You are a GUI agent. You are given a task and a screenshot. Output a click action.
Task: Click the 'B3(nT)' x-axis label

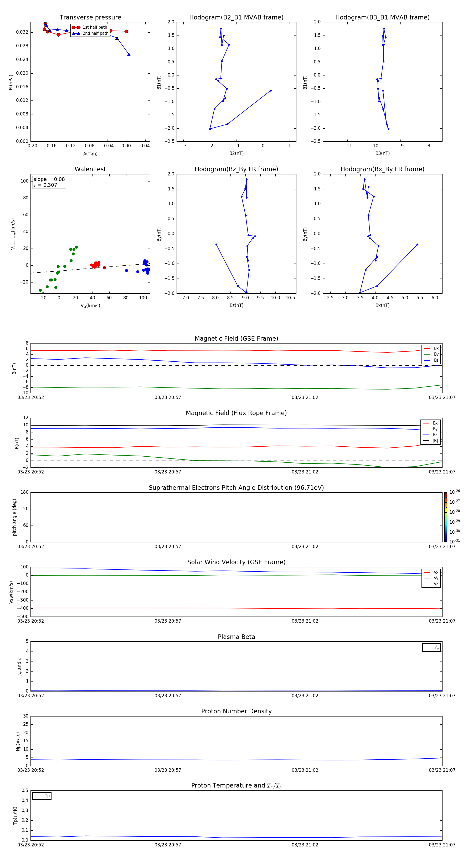point(382,153)
